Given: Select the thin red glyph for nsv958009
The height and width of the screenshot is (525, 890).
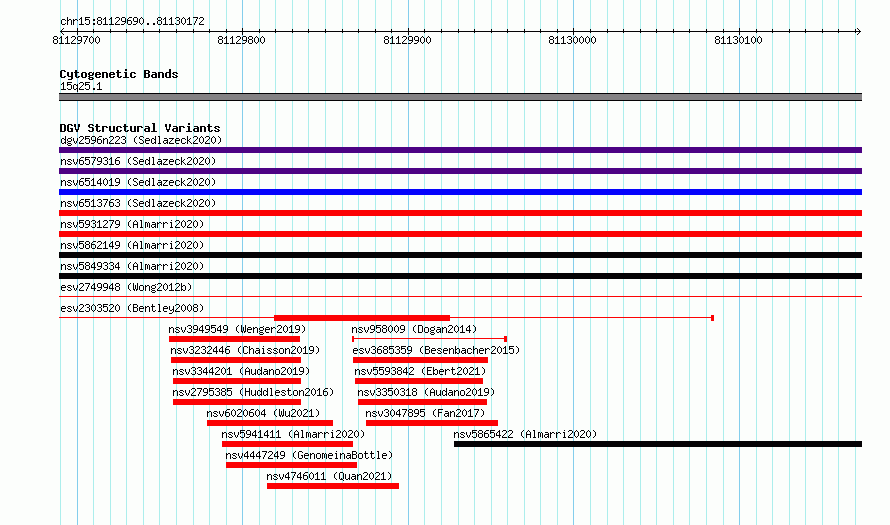Looking at the screenshot, I should (430, 339).
